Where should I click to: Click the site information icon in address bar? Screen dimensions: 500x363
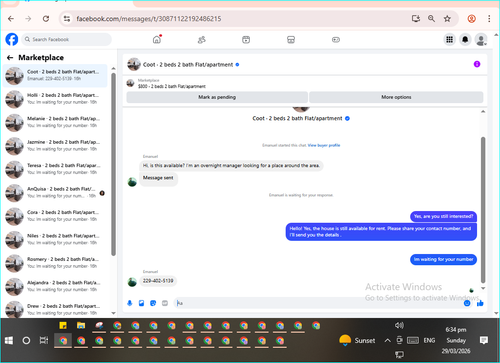[x=67, y=19]
